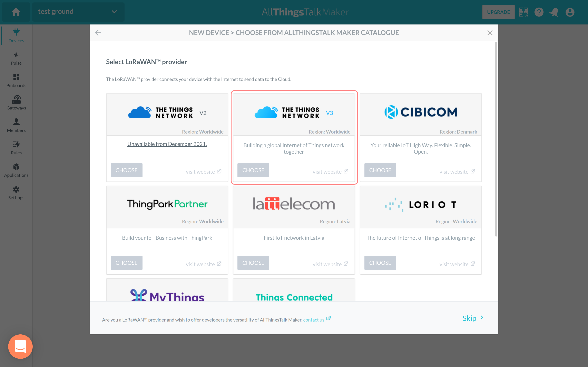
Task: Close the new device dialog
Action: point(490,33)
